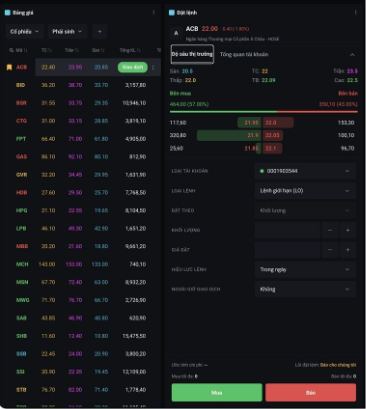Click the Trần 23.5 value in order panel
Viewport: 366px width, 409px height.
pos(352,71)
